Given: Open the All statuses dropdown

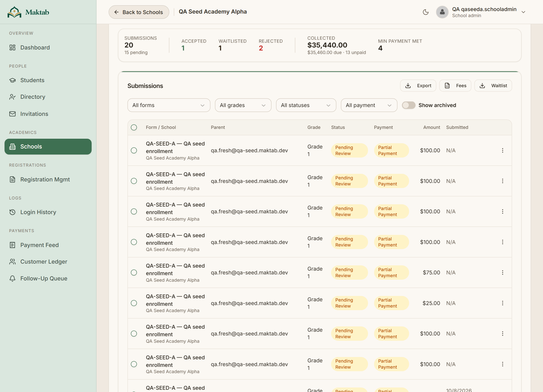Looking at the screenshot, I should [306, 105].
